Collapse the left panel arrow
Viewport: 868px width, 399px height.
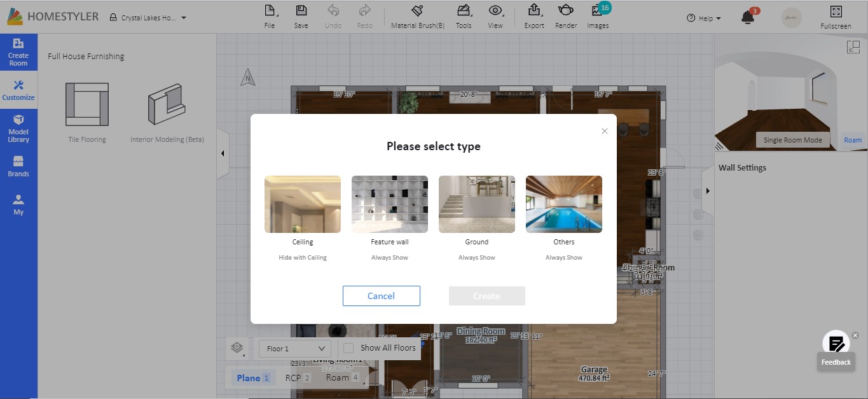(223, 153)
